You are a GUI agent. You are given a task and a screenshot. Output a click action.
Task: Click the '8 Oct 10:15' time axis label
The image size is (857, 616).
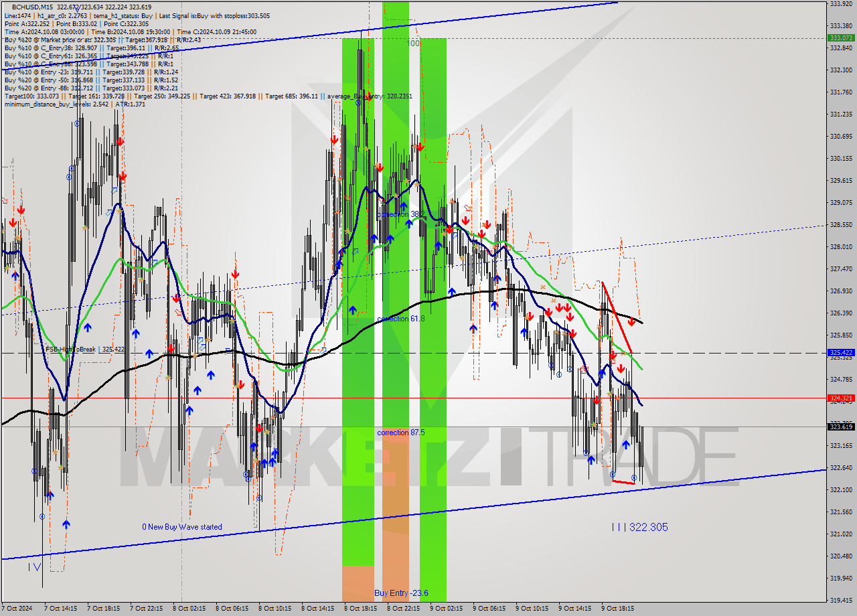(275, 609)
